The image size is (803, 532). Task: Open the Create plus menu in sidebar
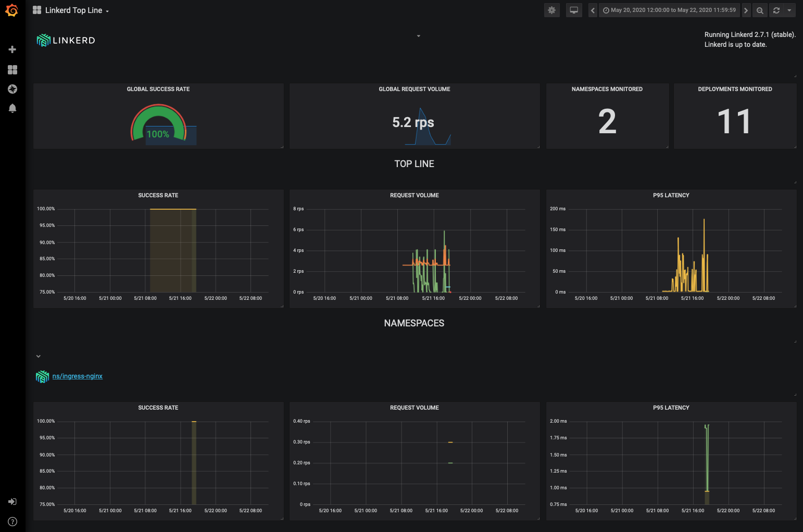(12, 49)
